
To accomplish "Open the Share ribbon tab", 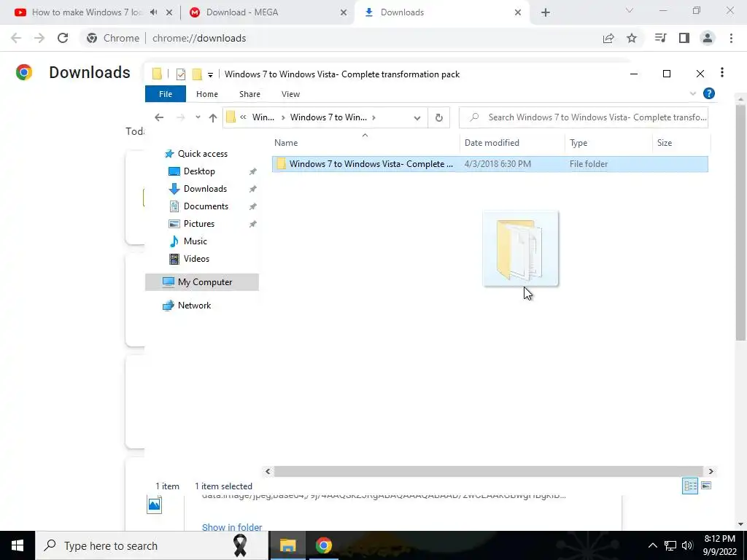I will coord(249,94).
